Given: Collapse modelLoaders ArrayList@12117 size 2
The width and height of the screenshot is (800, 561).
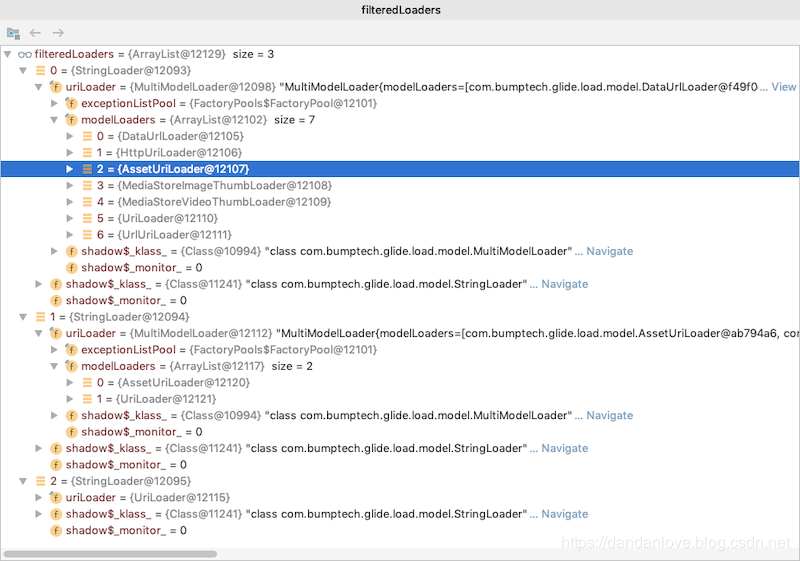Looking at the screenshot, I should pyautogui.click(x=55, y=366).
